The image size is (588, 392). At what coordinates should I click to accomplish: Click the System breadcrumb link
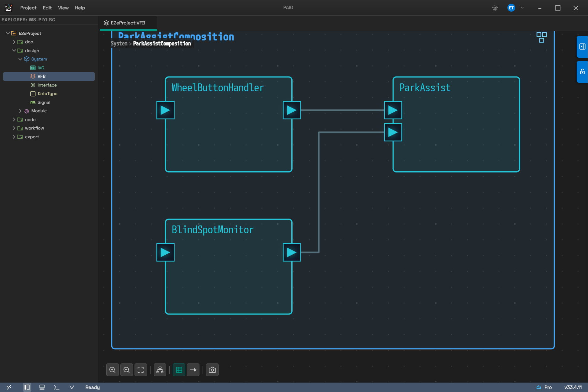tap(119, 44)
